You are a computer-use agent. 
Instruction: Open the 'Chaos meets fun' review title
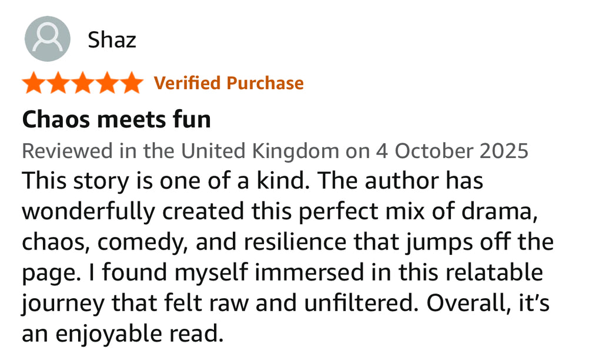pyautogui.click(x=116, y=120)
